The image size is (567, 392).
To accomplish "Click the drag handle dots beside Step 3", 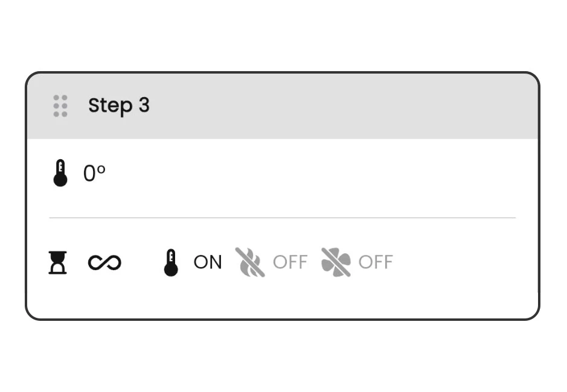I will (x=60, y=106).
